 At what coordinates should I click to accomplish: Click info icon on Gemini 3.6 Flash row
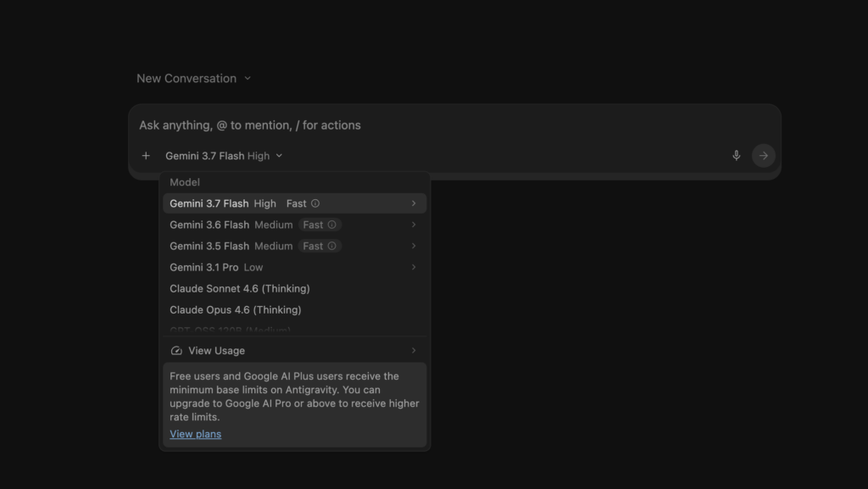tap(331, 225)
